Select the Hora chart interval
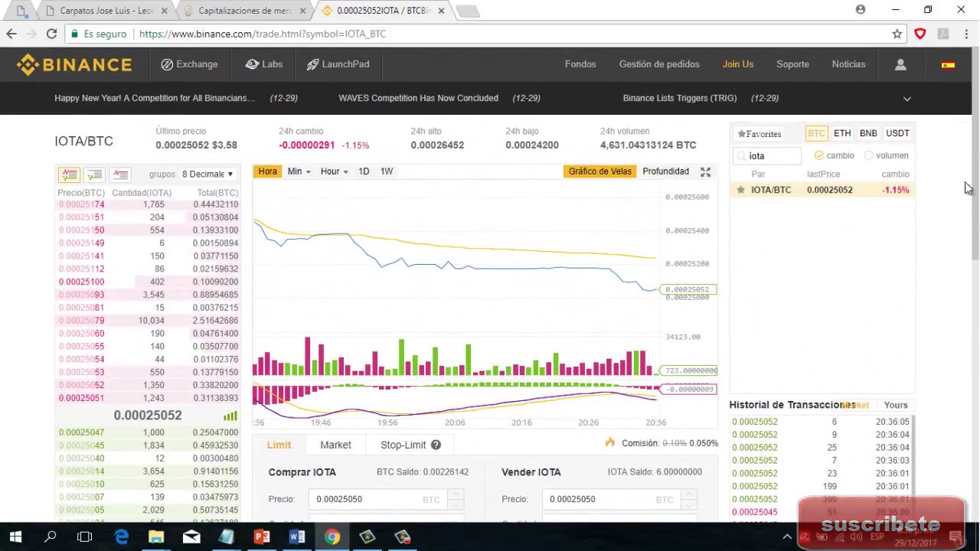 tap(267, 171)
